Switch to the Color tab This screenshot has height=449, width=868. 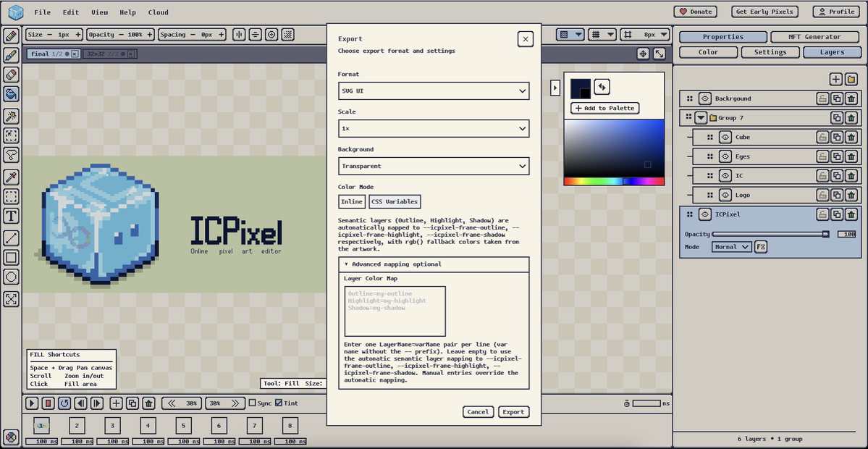click(x=709, y=52)
